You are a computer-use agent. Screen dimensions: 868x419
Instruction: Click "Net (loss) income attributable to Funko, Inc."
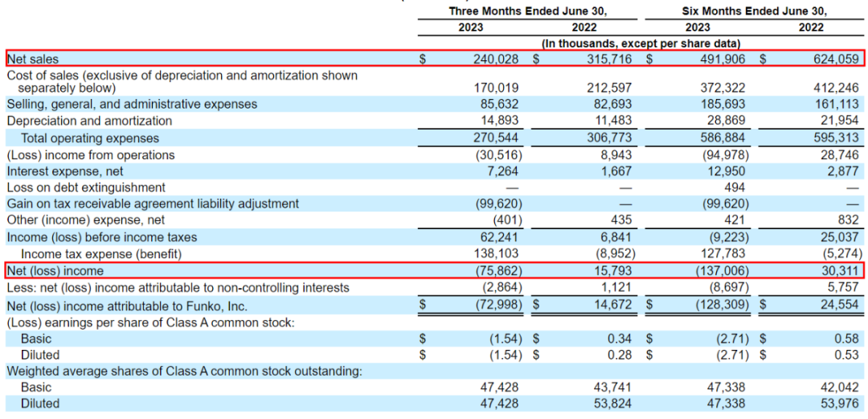pyautogui.click(x=127, y=306)
